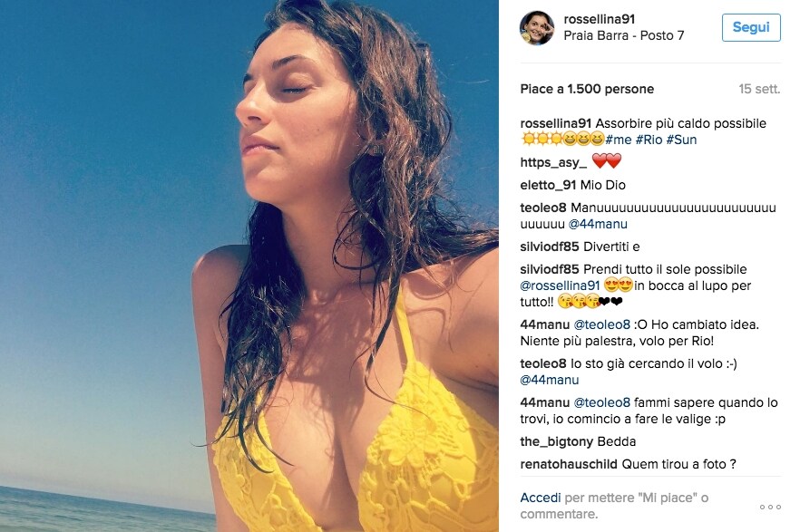Viewport: 800px width, 532px height.
Task: Open renatohauschild commenter profile
Action: 569,464
